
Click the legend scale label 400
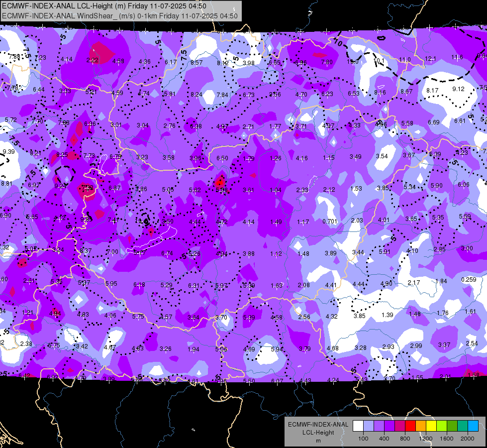pyautogui.click(x=384, y=439)
